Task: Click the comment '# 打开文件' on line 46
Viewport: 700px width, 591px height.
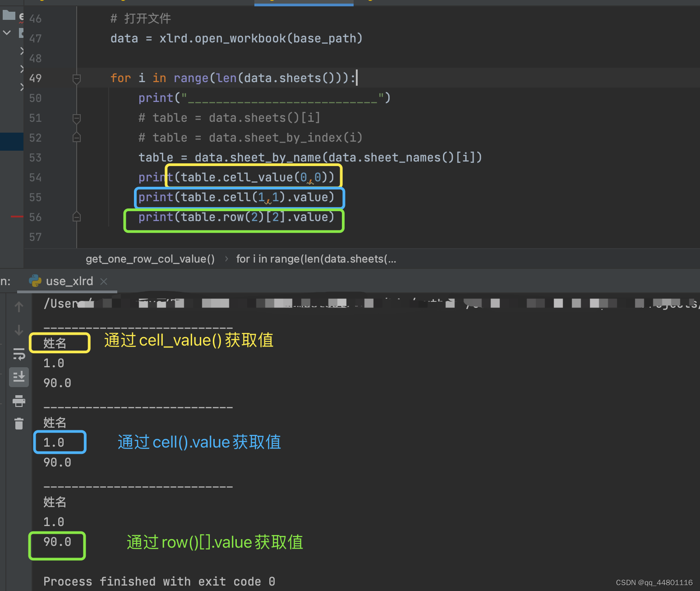Action: point(141,18)
